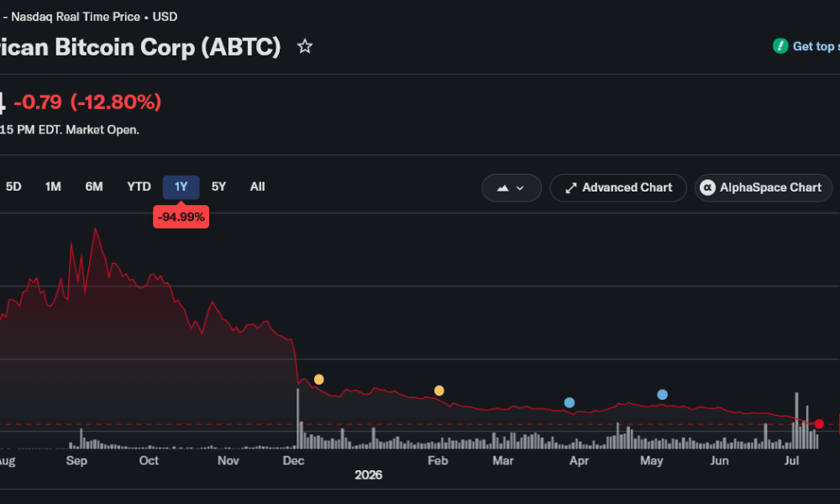Viewport: 840px width, 504px height.
Task: Click the -94.99% performance badge
Action: click(181, 217)
